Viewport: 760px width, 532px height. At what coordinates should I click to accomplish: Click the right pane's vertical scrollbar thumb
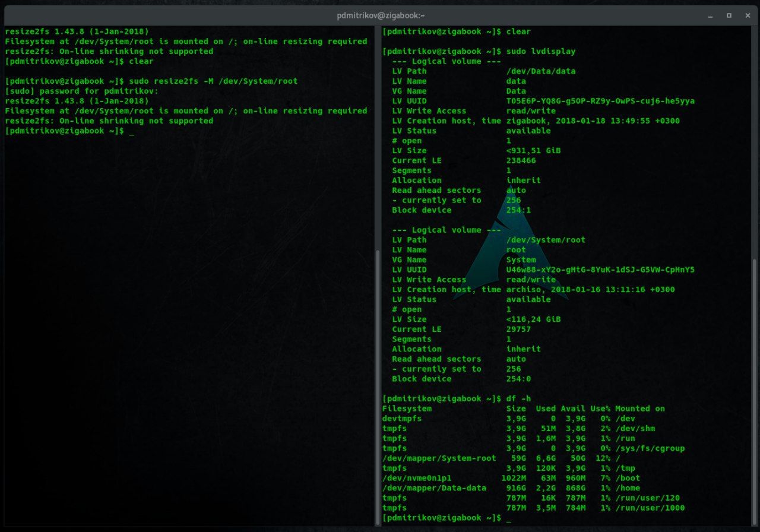click(x=755, y=392)
